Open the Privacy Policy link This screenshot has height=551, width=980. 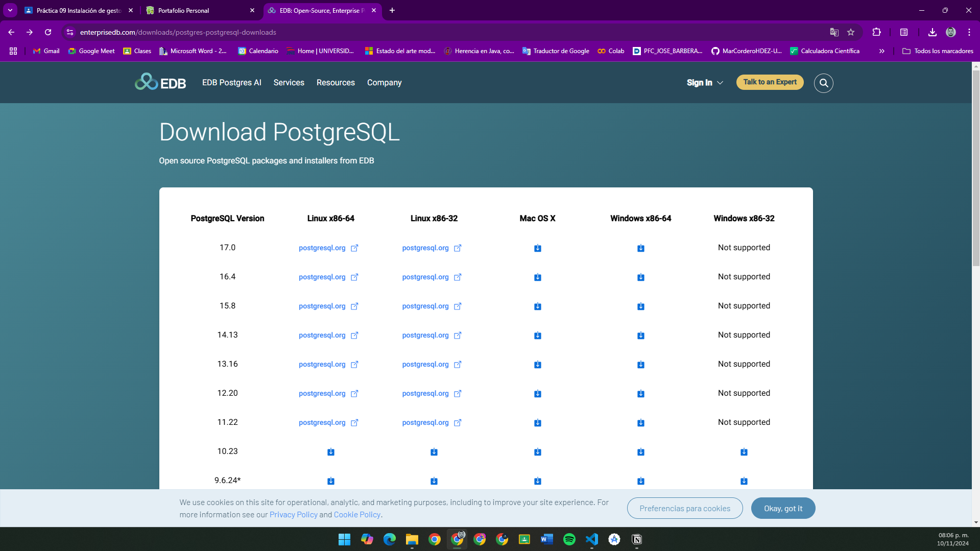pos(294,515)
